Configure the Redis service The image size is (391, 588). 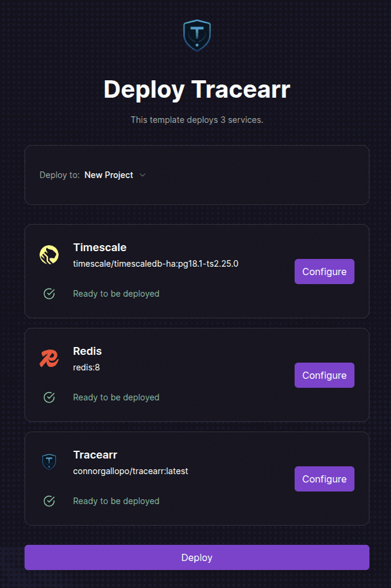tap(324, 375)
